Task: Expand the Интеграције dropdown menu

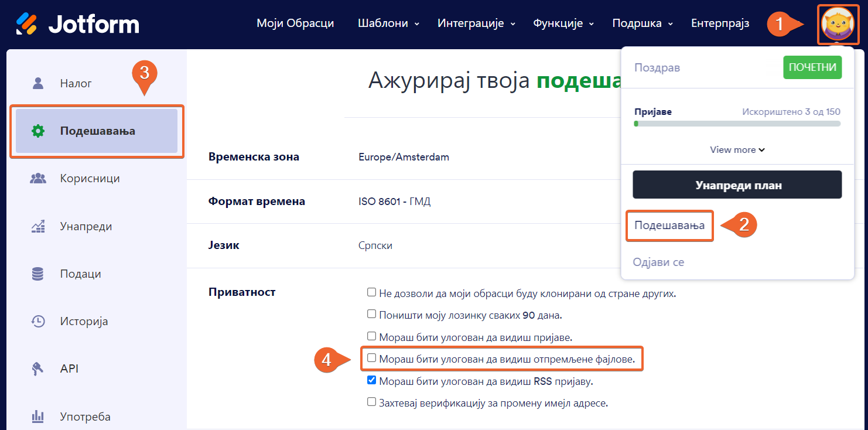Action: point(476,23)
